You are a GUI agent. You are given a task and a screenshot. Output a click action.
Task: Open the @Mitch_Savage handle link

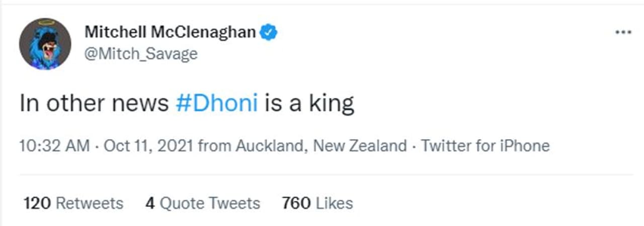(x=141, y=54)
